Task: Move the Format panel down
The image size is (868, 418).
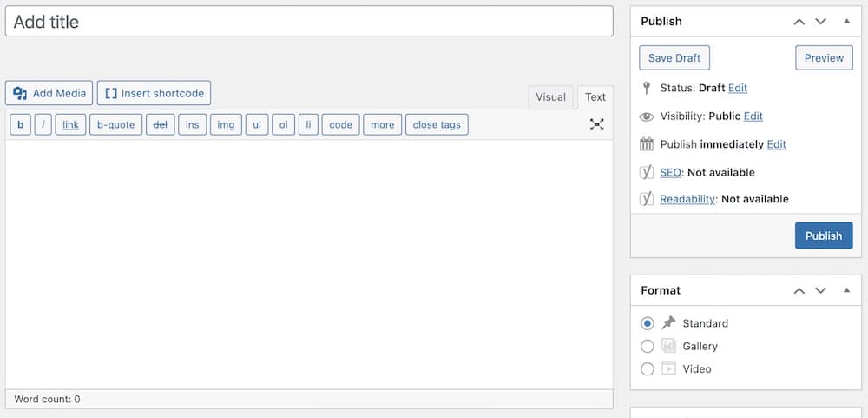Action: click(x=820, y=290)
